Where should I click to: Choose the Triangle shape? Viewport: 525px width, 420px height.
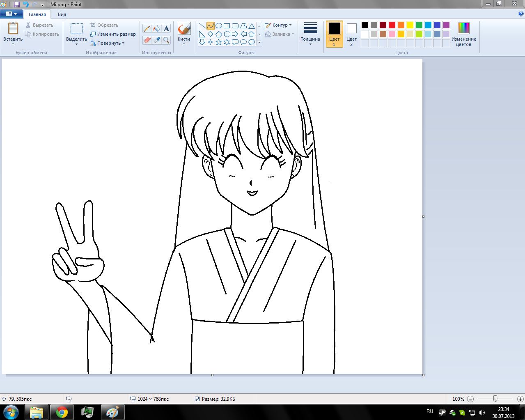[x=252, y=26]
